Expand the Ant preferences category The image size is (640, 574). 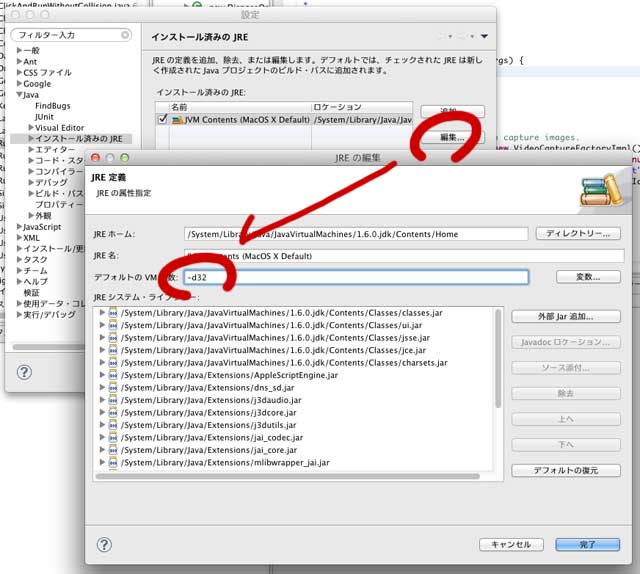19,62
